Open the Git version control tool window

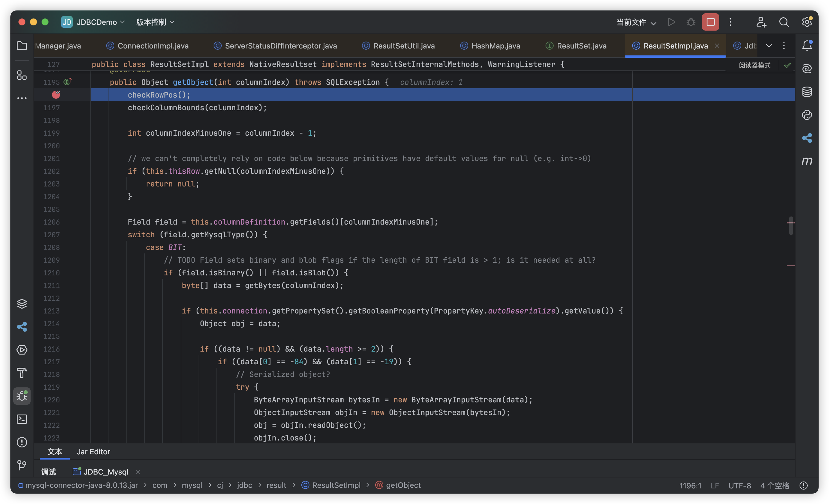[x=22, y=465]
